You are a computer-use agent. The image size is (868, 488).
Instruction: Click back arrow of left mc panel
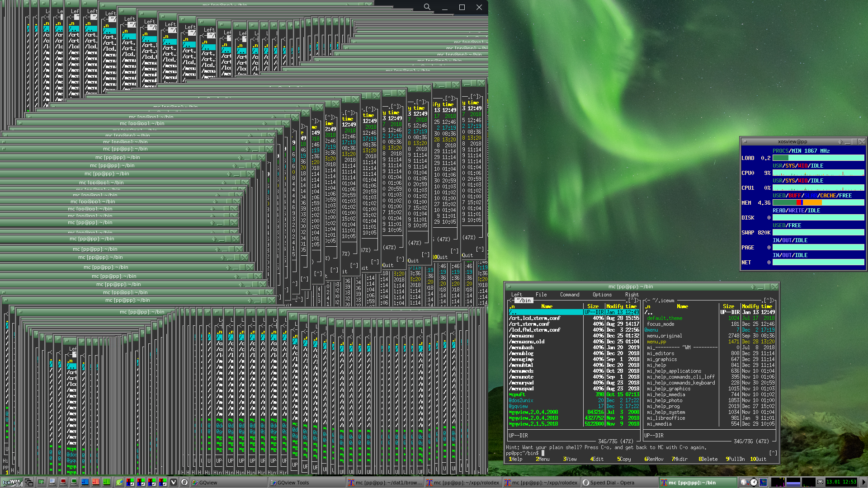510,300
